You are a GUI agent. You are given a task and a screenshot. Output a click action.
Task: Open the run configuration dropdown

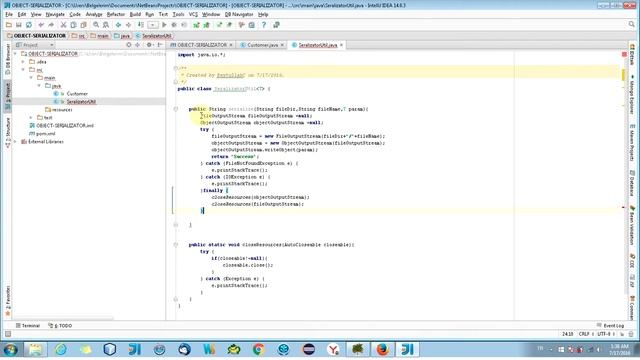pos(153,25)
